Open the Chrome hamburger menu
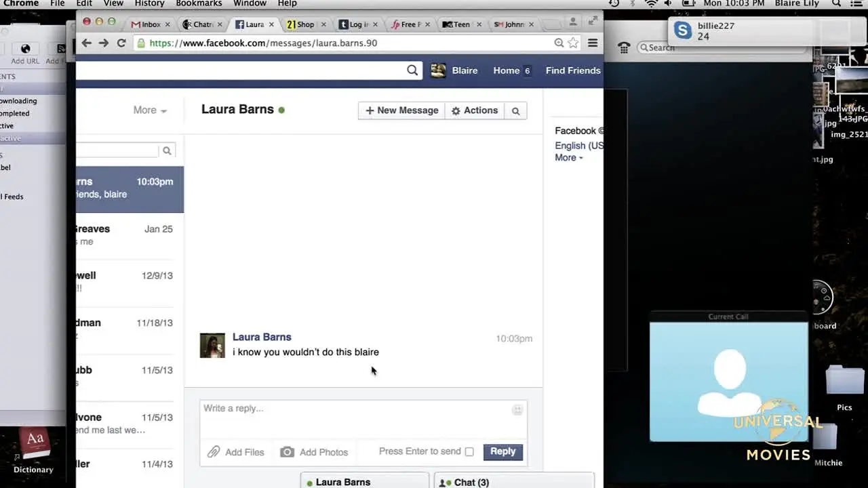Image resolution: width=868 pixels, height=488 pixels. pos(593,43)
